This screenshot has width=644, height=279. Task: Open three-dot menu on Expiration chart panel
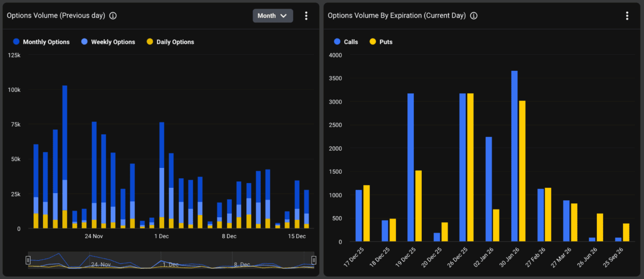tap(627, 16)
